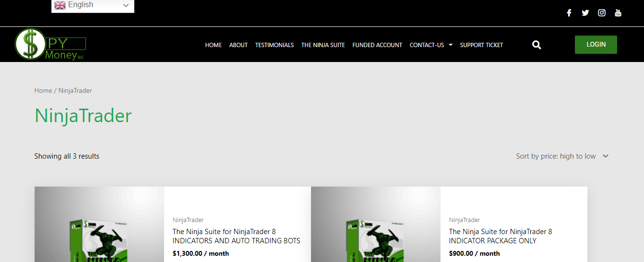Click the green Login button
The height and width of the screenshot is (262, 644).
click(x=596, y=45)
